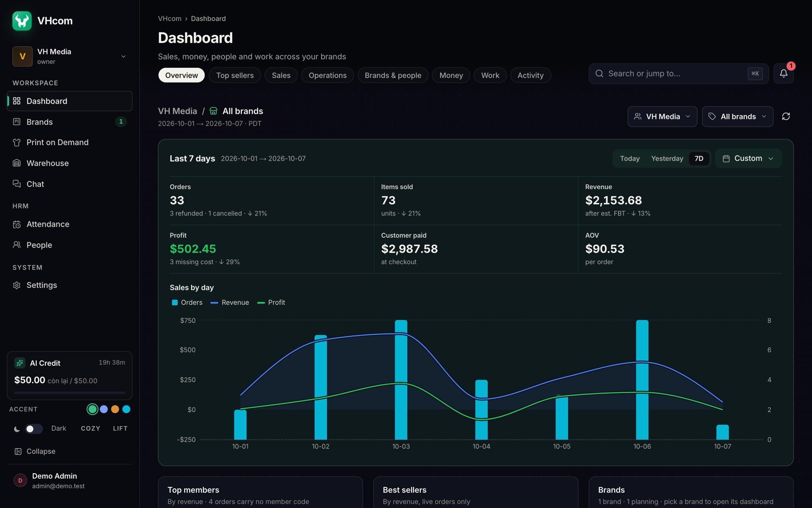This screenshot has height=508, width=812.
Task: Click the Search or jump to field
Action: pyautogui.click(x=678, y=74)
